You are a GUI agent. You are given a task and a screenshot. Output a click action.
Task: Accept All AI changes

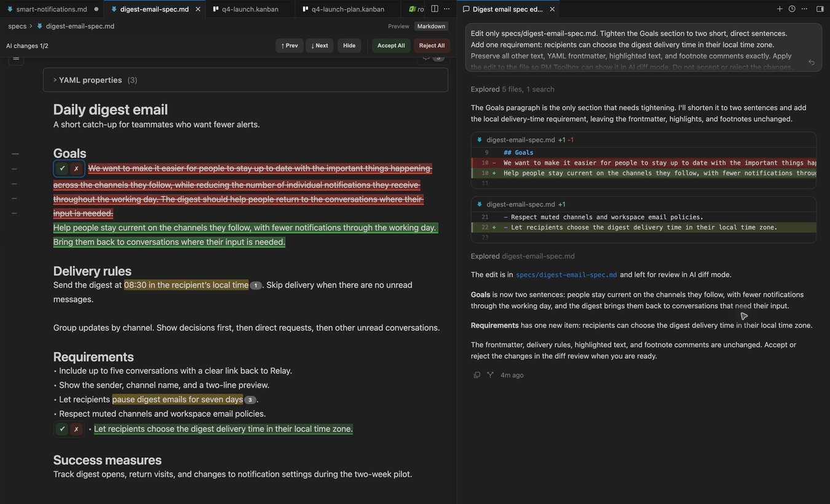click(x=391, y=45)
